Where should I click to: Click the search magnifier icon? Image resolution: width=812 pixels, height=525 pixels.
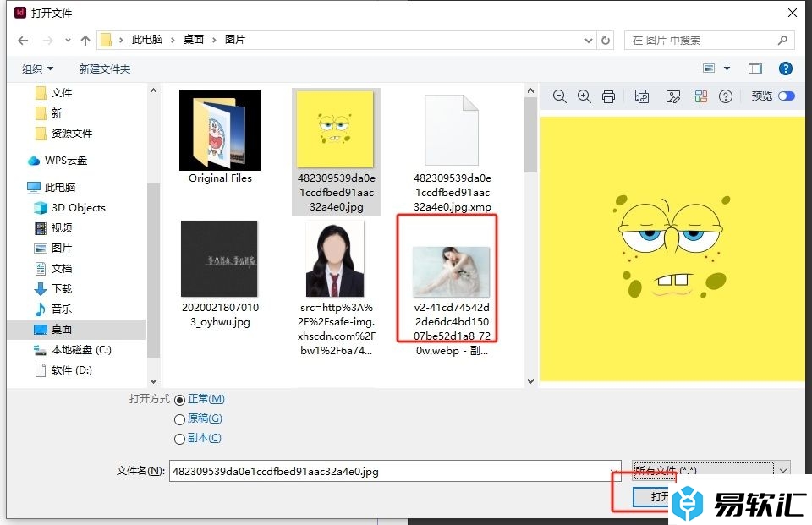tap(783, 40)
